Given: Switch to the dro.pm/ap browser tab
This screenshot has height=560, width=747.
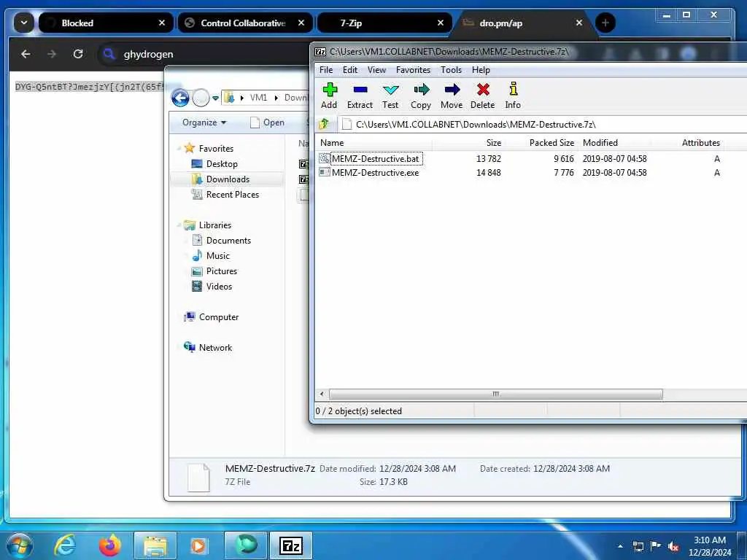Looking at the screenshot, I should pos(523,23).
